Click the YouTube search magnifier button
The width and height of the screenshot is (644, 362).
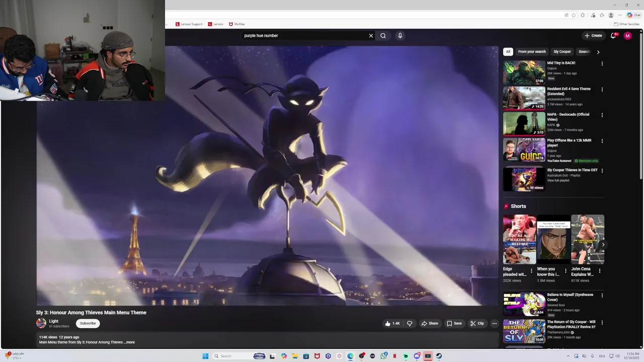coord(383,36)
